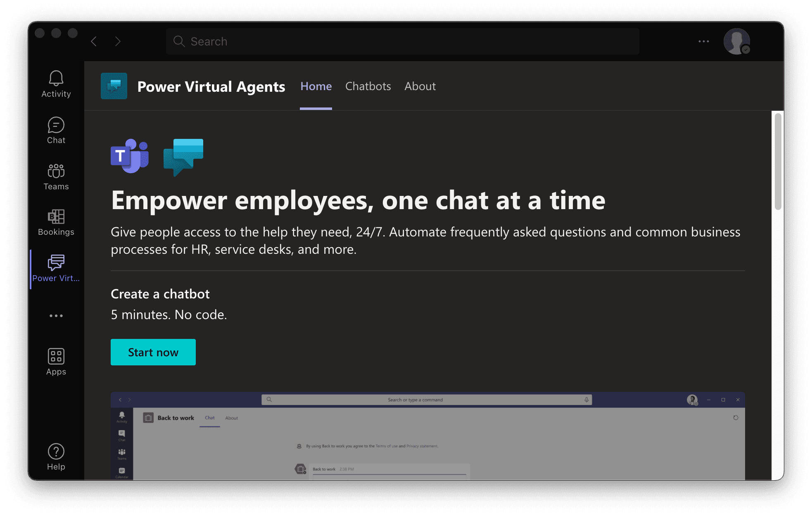
Task: Select Power Virtual Agents sidebar icon
Action: click(x=56, y=269)
